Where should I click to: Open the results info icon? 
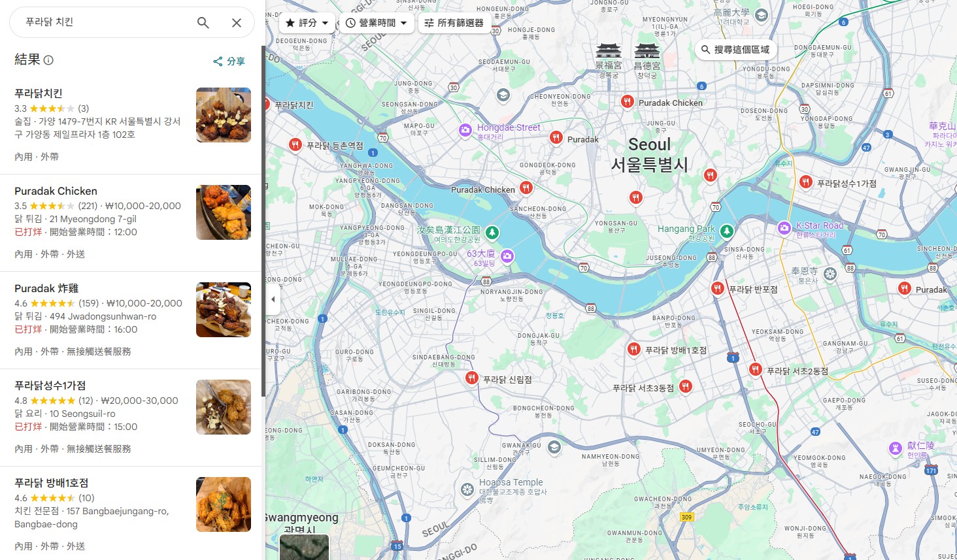48,60
